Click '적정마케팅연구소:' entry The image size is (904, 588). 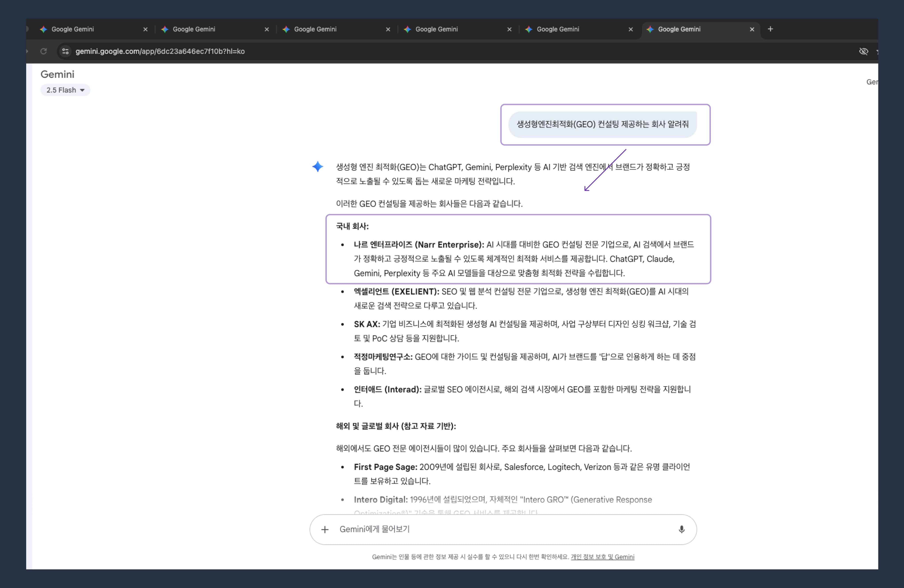[383, 357]
